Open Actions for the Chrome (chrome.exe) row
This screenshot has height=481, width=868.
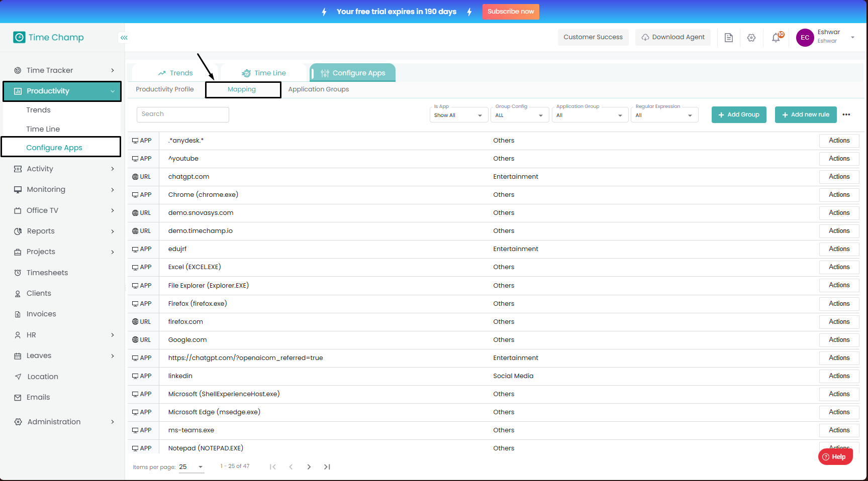pos(839,195)
